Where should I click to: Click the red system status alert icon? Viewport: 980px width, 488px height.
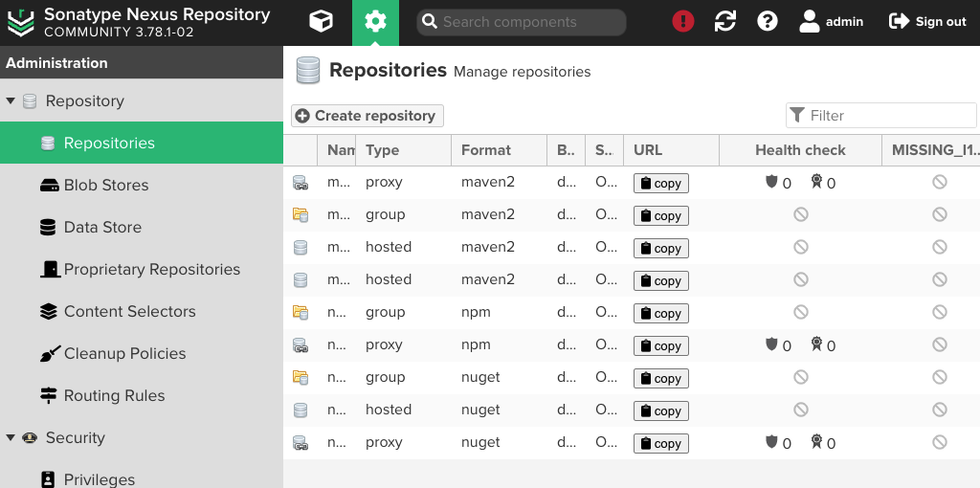point(683,22)
